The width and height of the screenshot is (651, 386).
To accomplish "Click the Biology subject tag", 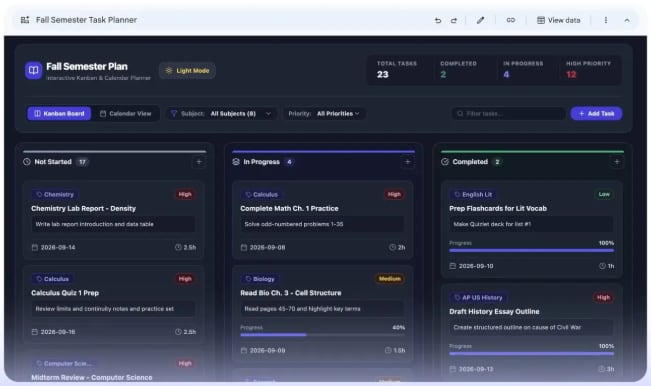I will coord(260,279).
